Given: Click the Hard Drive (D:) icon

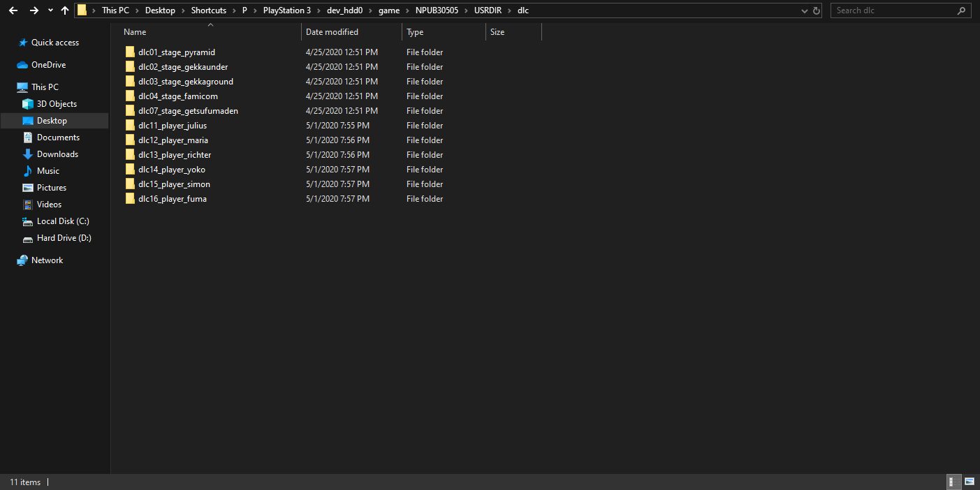Looking at the screenshot, I should [28, 238].
